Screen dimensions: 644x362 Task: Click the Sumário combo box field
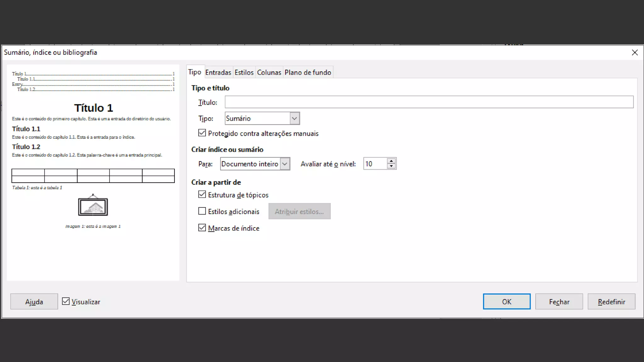[257, 118]
